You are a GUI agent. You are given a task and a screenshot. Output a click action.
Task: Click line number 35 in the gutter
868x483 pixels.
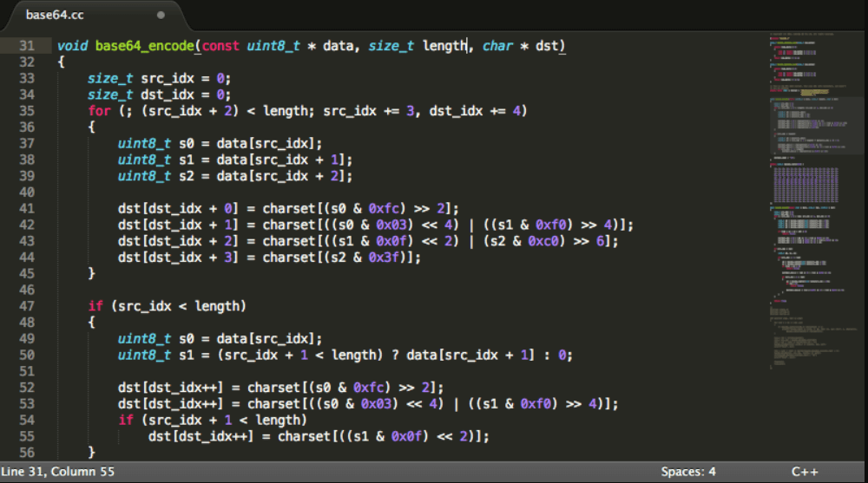coord(25,111)
